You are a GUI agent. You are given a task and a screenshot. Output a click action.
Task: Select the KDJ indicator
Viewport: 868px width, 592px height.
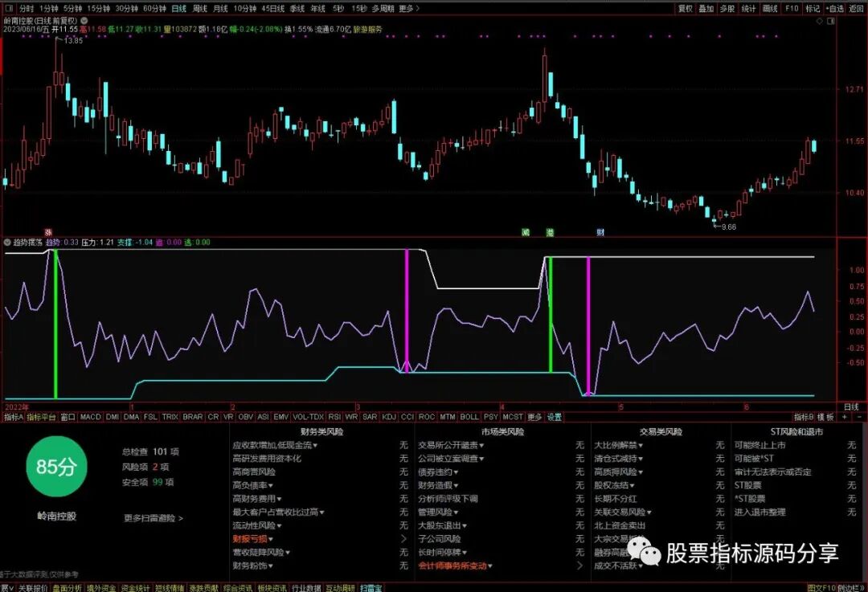(389, 417)
